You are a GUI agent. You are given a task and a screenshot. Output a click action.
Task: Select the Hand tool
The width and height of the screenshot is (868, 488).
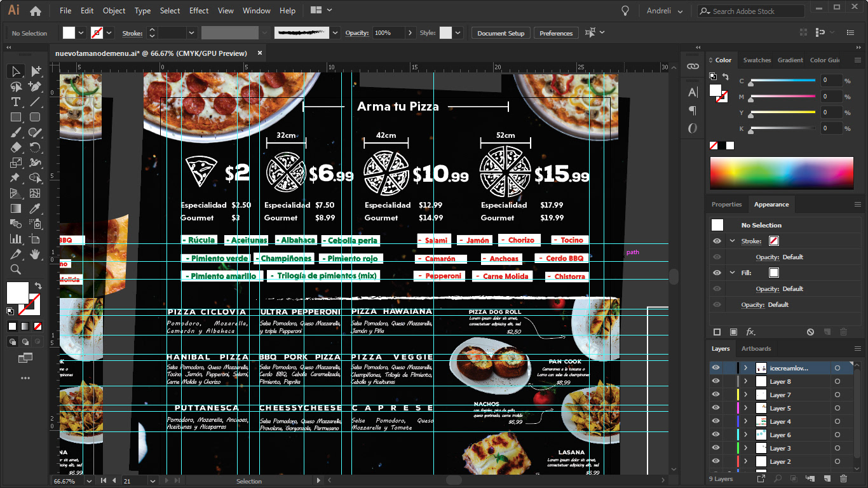click(x=35, y=254)
